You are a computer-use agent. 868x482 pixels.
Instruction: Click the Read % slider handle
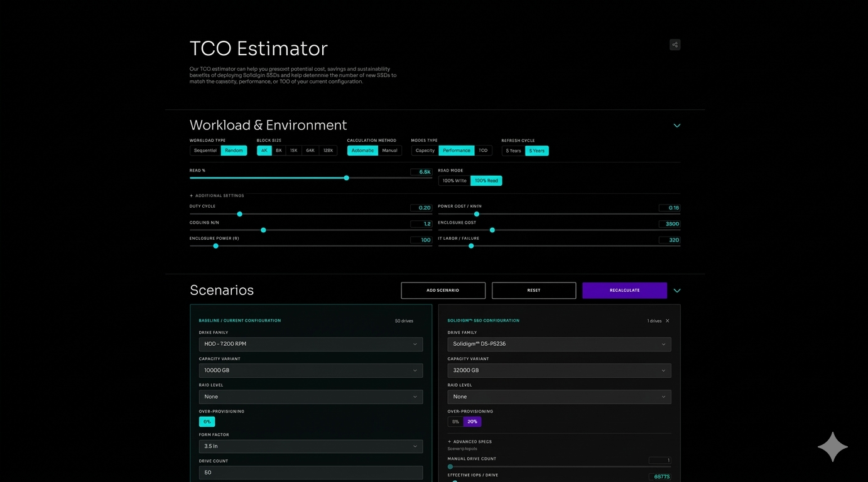346,178
